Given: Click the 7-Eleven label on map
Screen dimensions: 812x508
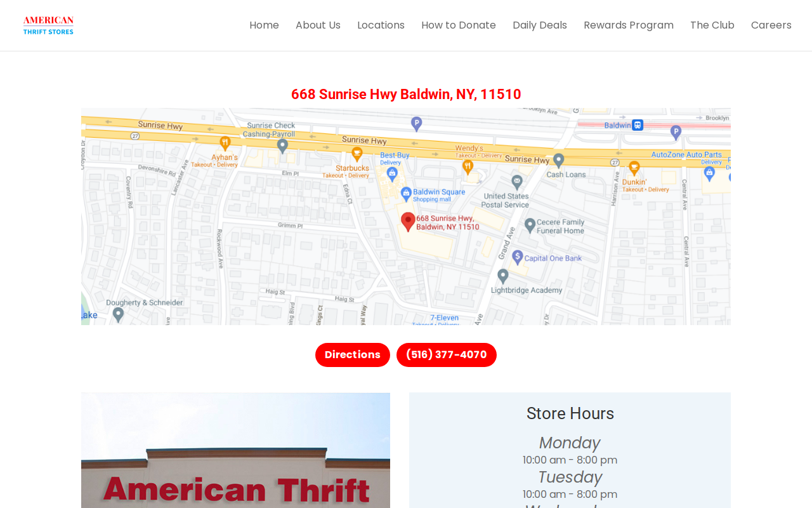Looking at the screenshot, I should [445, 317].
